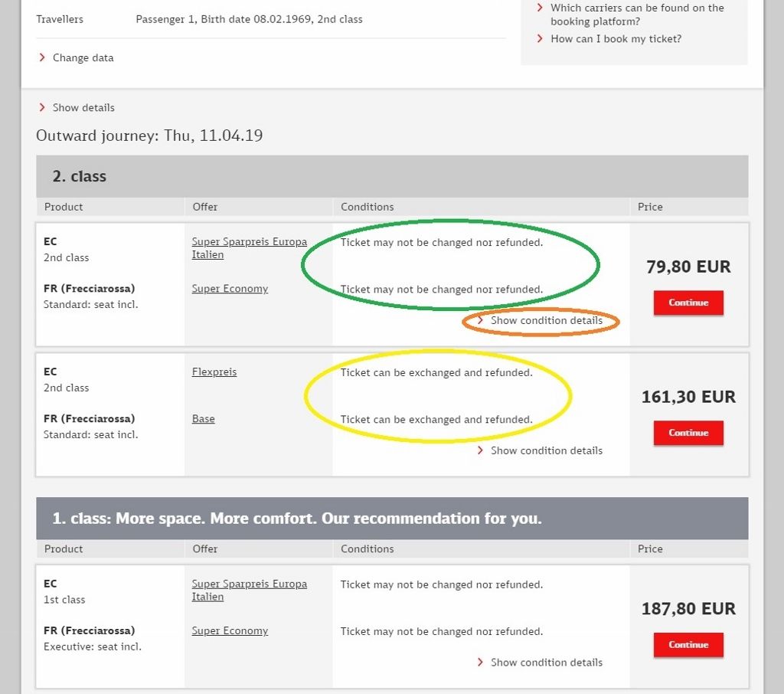Select the '187,80 EUR' price text
Viewport: 784px width, 694px height.
point(688,609)
